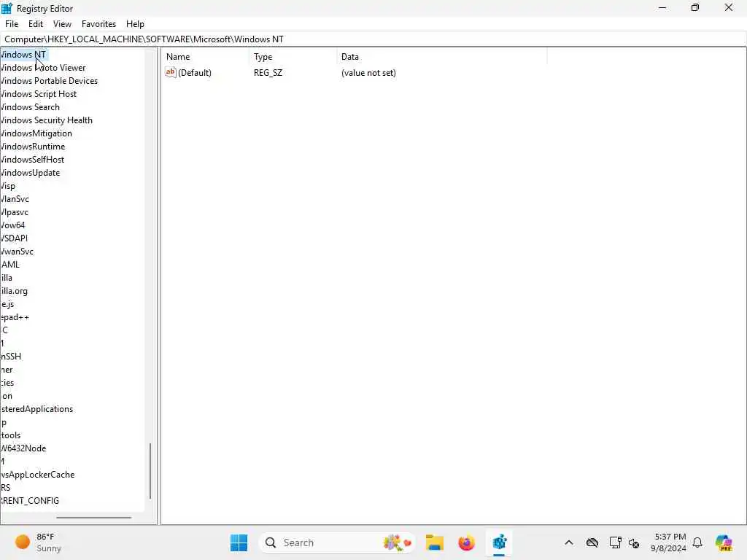Open the clock showing 5:37 PM
This screenshot has width=747, height=560.
point(668,542)
